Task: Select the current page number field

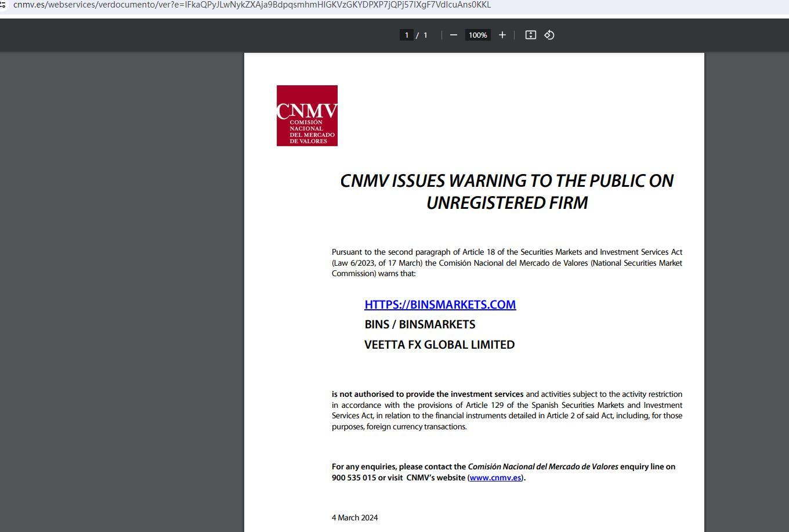Action: pos(407,35)
